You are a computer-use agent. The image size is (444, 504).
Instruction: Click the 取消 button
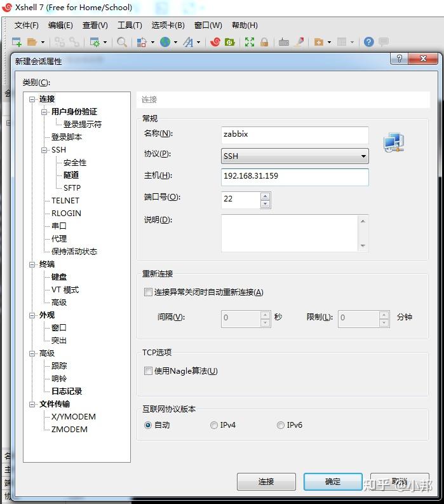point(400,482)
